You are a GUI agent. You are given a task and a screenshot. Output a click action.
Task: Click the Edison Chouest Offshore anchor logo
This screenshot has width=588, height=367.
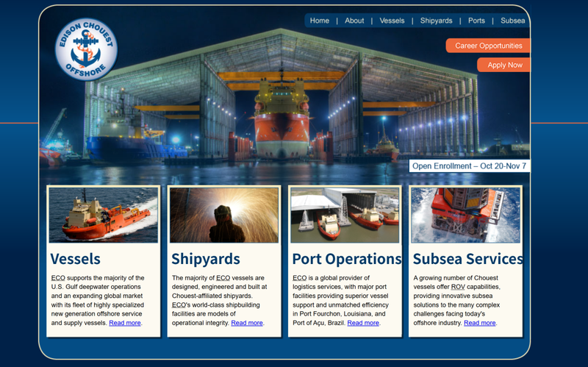click(x=86, y=50)
